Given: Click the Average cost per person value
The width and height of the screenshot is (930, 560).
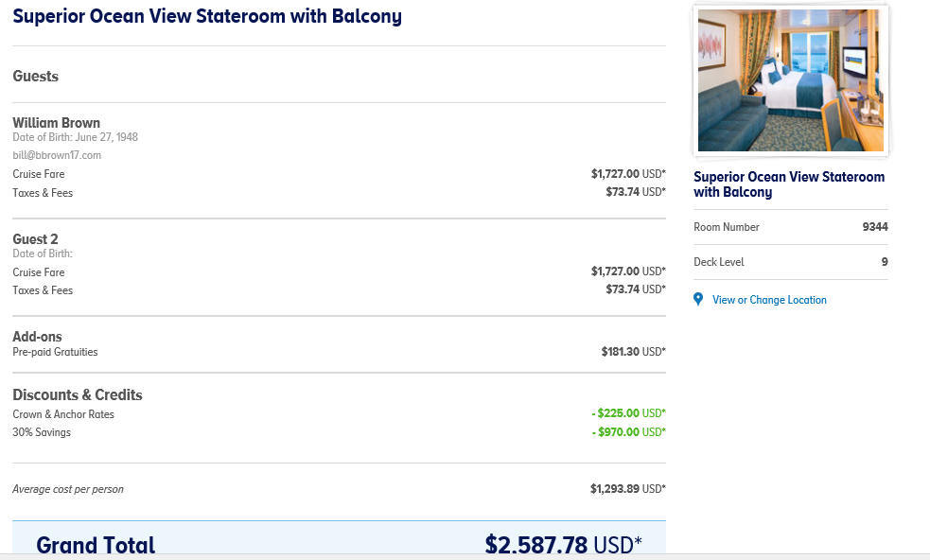Looking at the screenshot, I should click(628, 489).
